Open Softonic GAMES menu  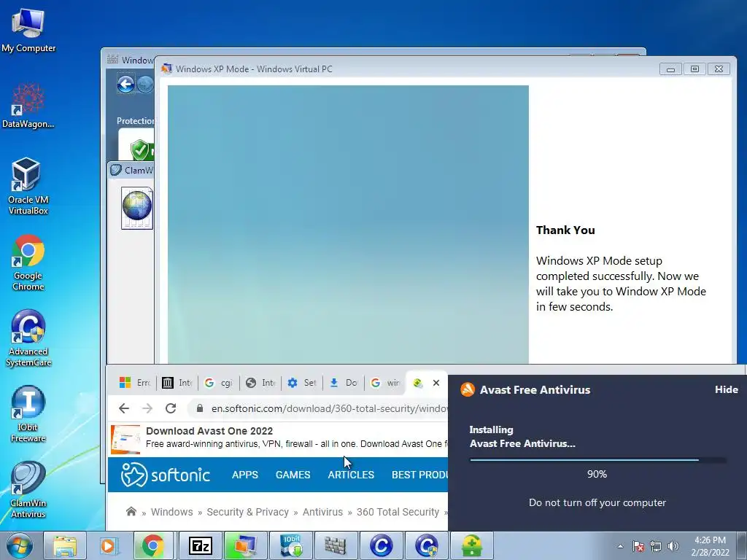[x=293, y=475]
